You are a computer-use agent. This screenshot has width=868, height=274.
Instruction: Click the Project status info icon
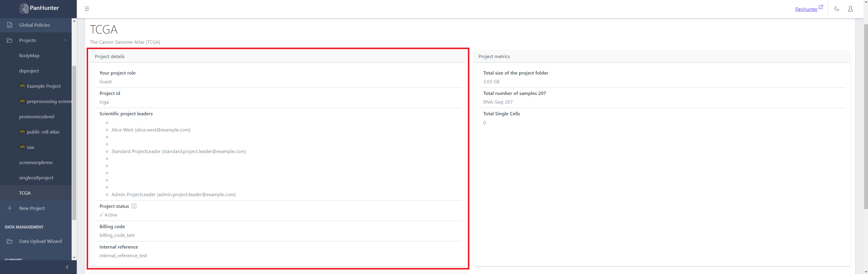click(x=134, y=206)
